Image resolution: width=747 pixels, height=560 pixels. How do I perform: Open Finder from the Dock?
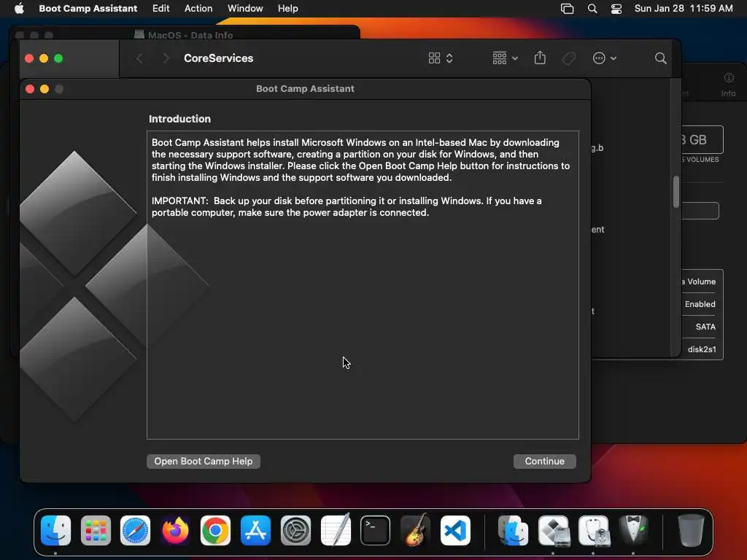(55, 530)
